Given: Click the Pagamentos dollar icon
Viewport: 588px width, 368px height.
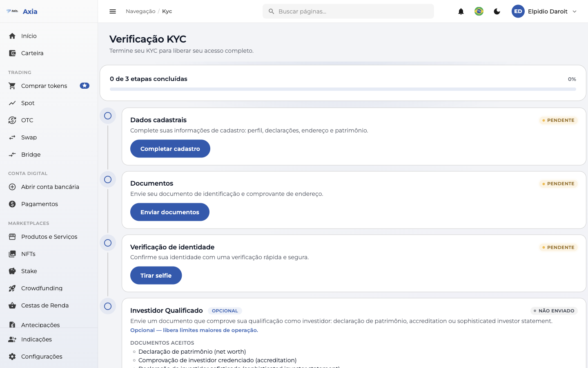Looking at the screenshot, I should [x=12, y=204].
